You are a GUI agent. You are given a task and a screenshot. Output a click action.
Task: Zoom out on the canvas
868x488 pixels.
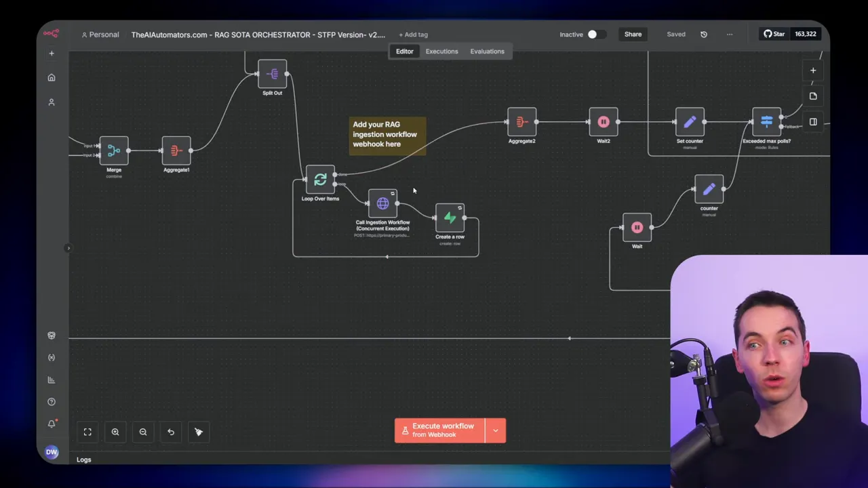point(142,432)
